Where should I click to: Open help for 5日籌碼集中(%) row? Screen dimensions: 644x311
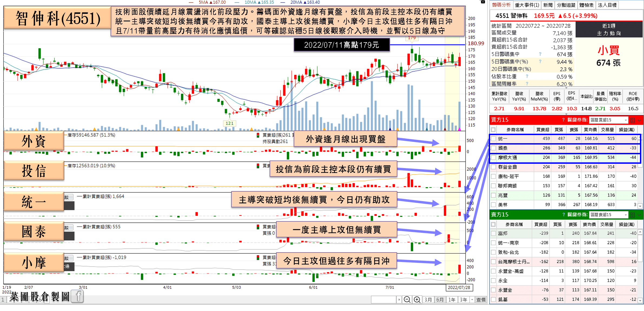click(x=540, y=61)
